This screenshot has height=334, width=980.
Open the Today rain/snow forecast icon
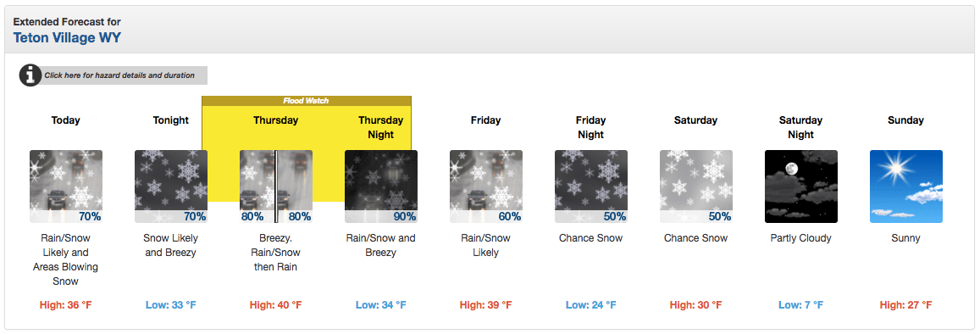[x=65, y=186]
